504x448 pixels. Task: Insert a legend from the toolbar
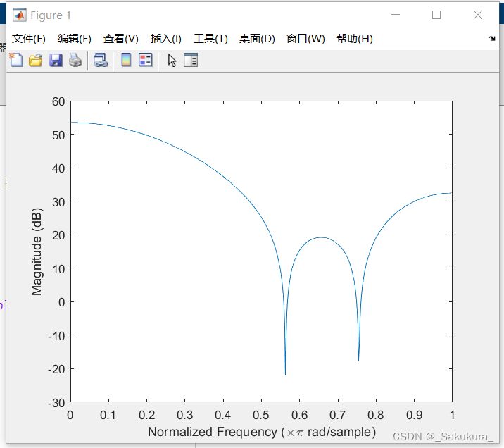coord(145,60)
